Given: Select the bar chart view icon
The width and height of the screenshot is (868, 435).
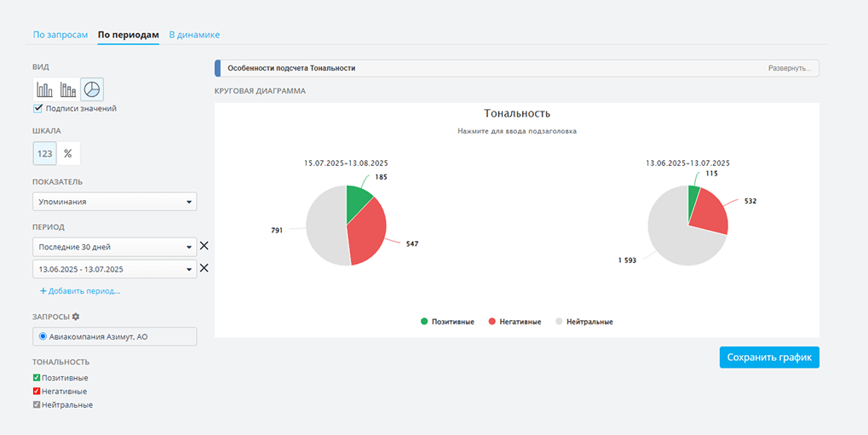Looking at the screenshot, I should (x=44, y=89).
